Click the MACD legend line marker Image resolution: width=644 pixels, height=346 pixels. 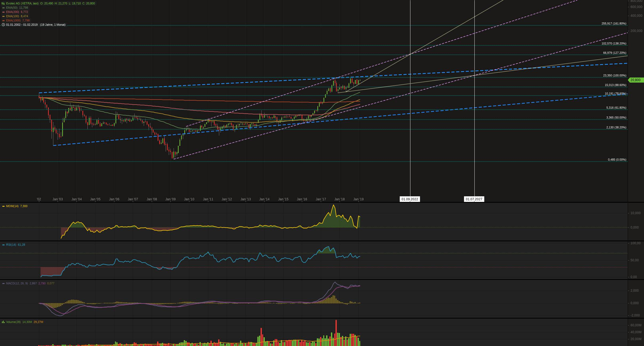click(x=3, y=283)
